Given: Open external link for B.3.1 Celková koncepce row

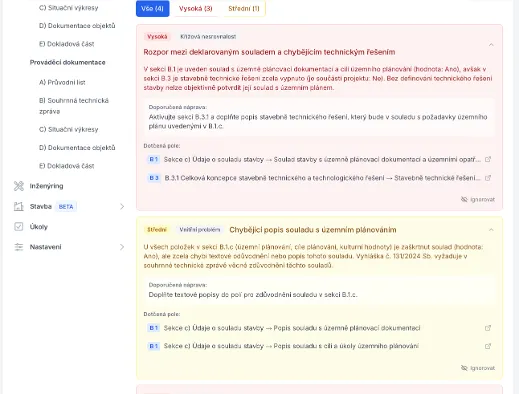Looking at the screenshot, I should coord(488,178).
